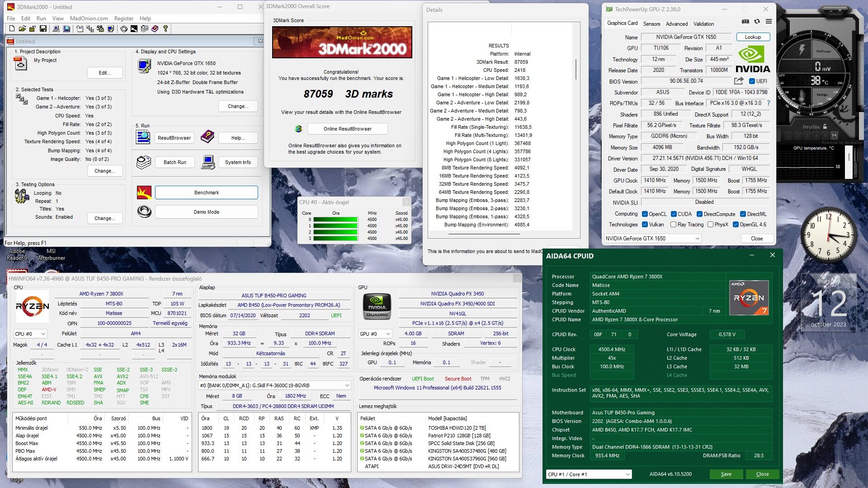The image size is (868, 488).
Task: Click the Selected Tests checklist toolbar icon
Action: pos(90,29)
